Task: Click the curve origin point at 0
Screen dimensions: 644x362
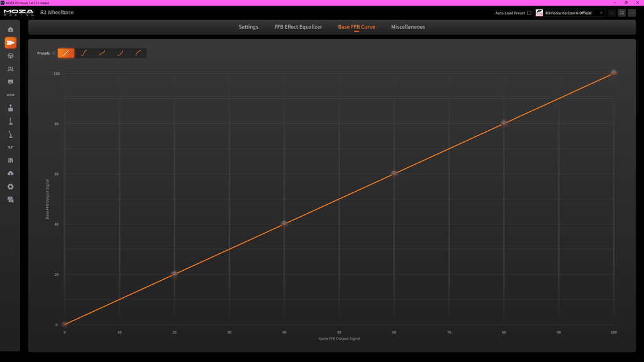Action: (x=65, y=324)
